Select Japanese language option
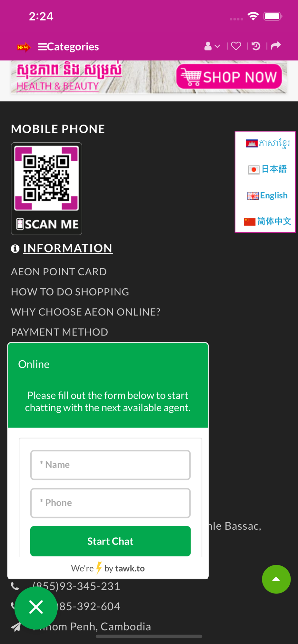The height and width of the screenshot is (644, 298). (x=267, y=169)
